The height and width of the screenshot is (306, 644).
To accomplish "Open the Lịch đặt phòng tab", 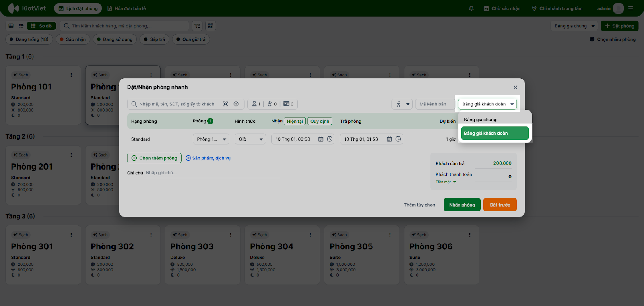I will 78,8.
